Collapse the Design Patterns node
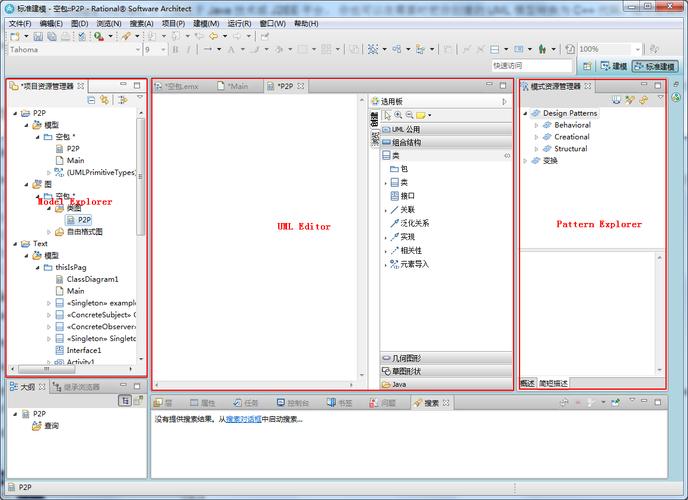 pyautogui.click(x=525, y=114)
